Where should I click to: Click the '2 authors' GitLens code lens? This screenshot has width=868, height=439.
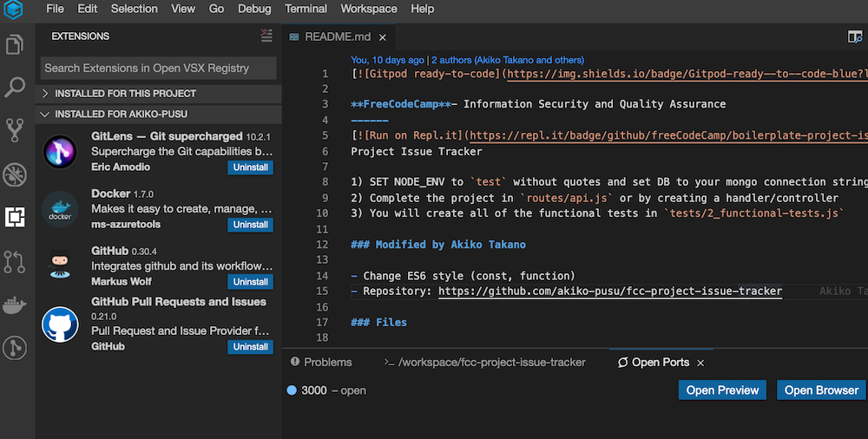coord(508,60)
